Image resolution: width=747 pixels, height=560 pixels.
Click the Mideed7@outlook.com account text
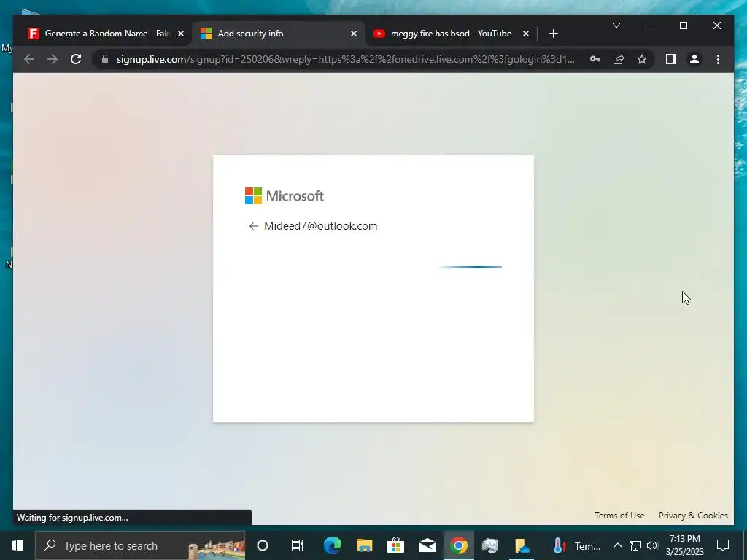pos(321,226)
